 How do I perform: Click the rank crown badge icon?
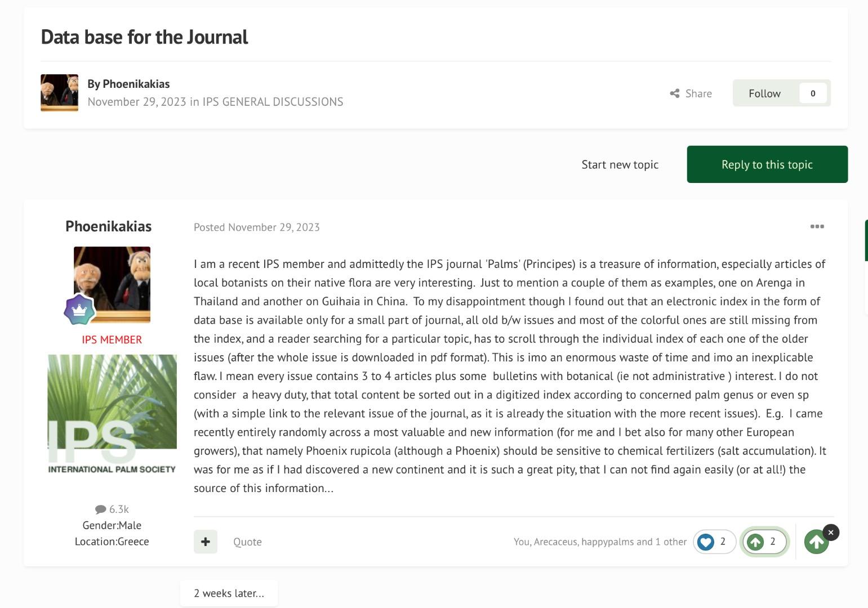79,309
